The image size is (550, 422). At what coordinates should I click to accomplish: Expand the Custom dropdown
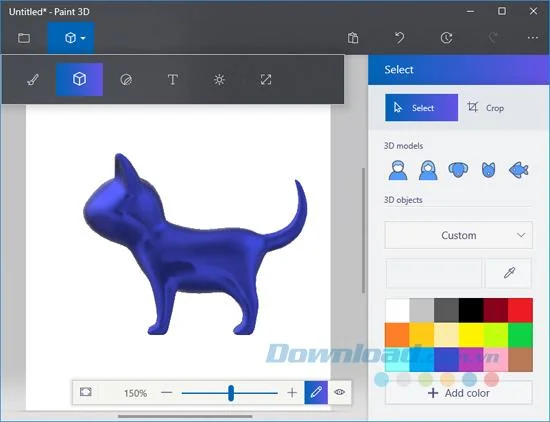(458, 235)
